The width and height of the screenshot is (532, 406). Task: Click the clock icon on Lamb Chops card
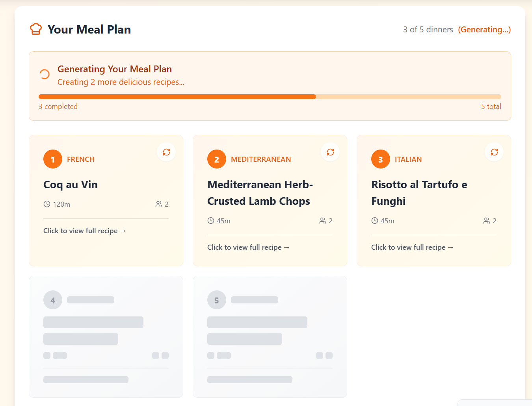tap(211, 221)
